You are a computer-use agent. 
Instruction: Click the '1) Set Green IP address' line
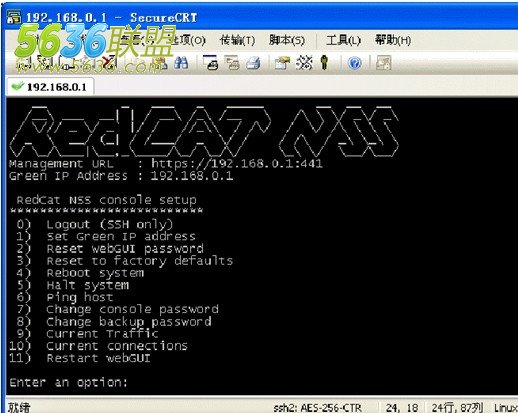(x=106, y=237)
